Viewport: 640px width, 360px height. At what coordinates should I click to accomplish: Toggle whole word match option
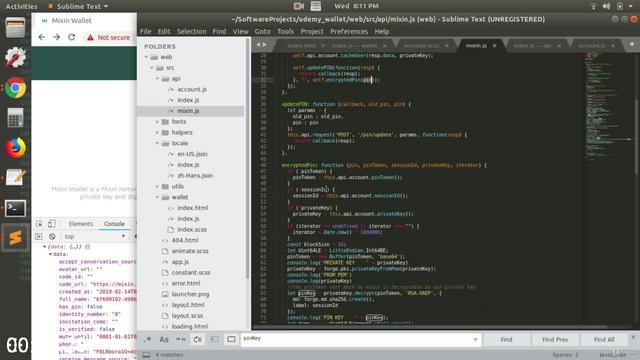[180, 339]
